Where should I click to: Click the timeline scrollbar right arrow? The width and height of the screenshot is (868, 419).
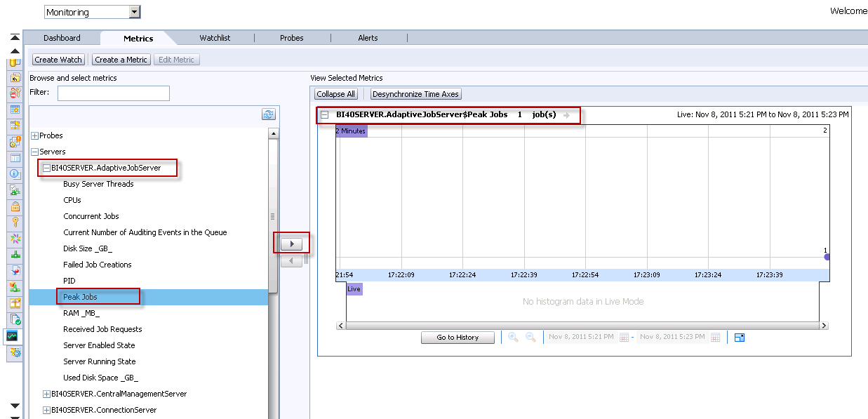tap(824, 326)
